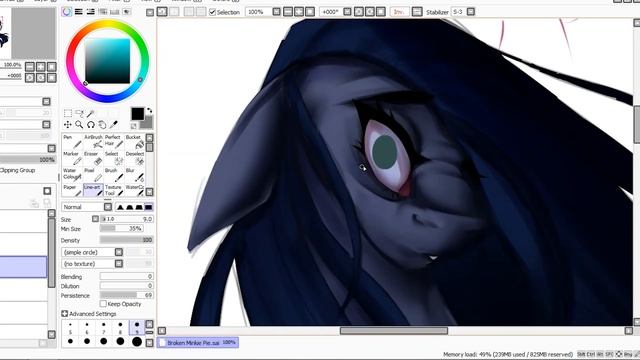The image size is (640, 360).
Task: Reset the canvas rotation
Action: (381, 12)
